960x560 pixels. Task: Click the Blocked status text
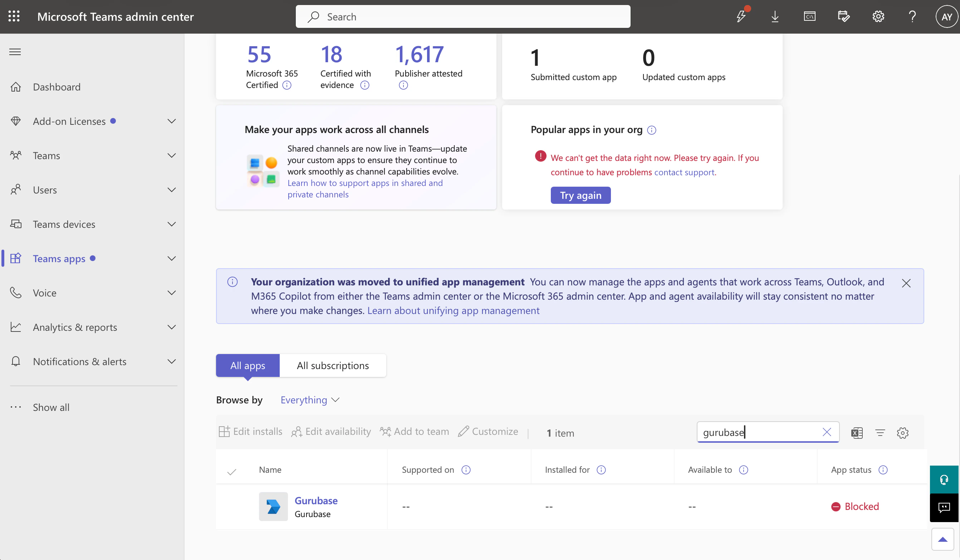(862, 506)
